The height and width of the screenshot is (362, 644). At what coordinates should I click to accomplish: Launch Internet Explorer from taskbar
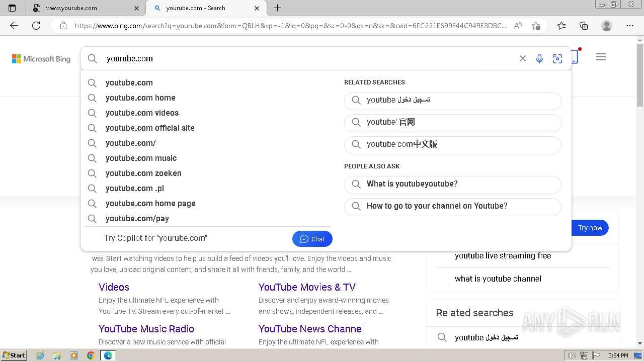coord(40,355)
